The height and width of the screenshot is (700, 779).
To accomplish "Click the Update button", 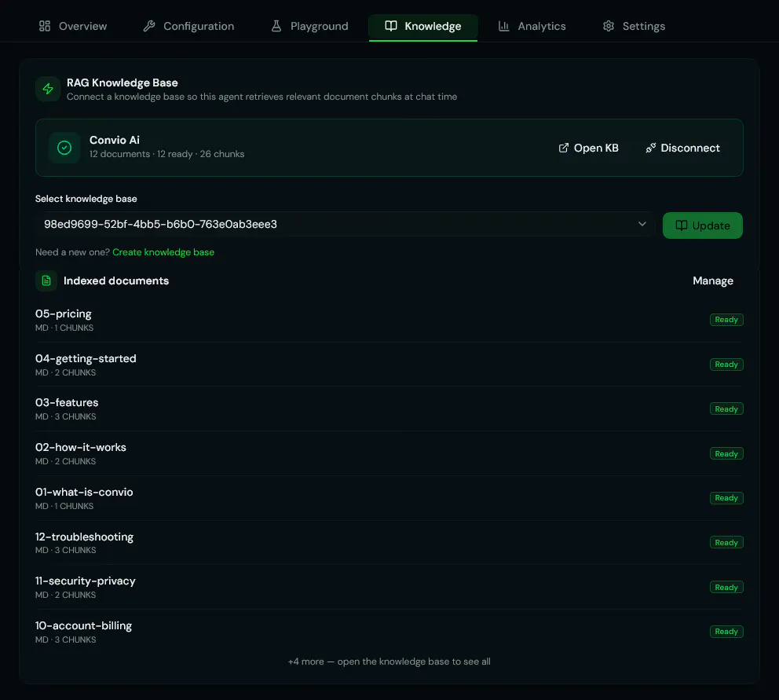I will pos(703,225).
